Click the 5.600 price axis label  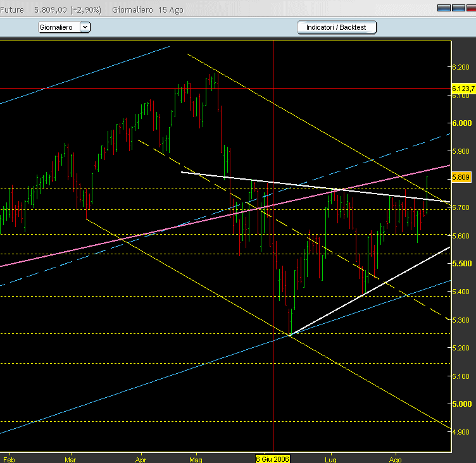461,236
